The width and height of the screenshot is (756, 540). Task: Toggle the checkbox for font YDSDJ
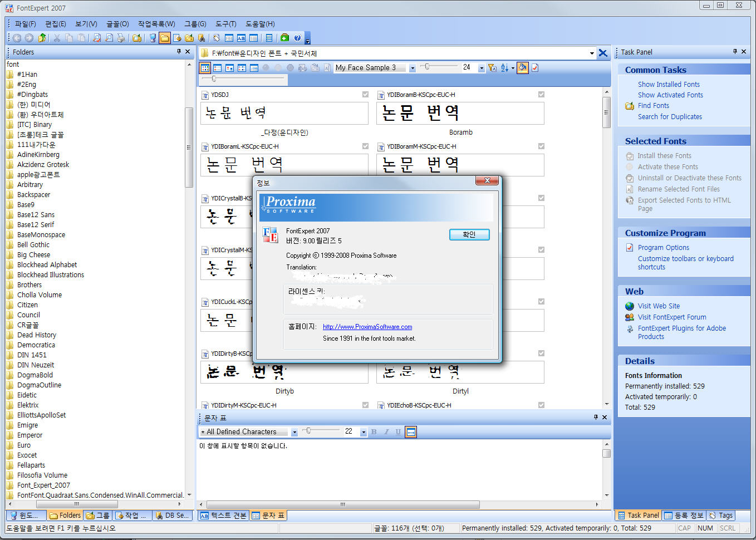pos(365,95)
